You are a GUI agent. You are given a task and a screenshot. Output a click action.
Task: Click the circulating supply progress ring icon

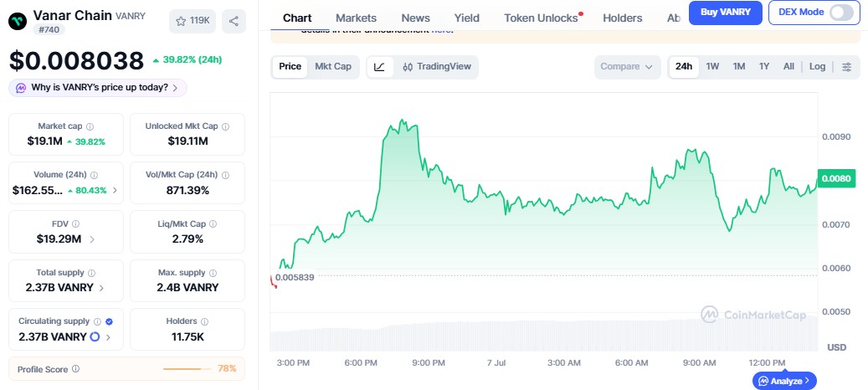click(95, 336)
